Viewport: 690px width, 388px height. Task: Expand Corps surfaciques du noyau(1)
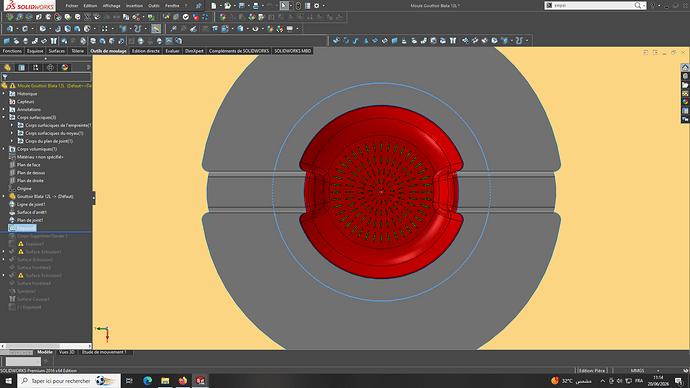click(12, 133)
